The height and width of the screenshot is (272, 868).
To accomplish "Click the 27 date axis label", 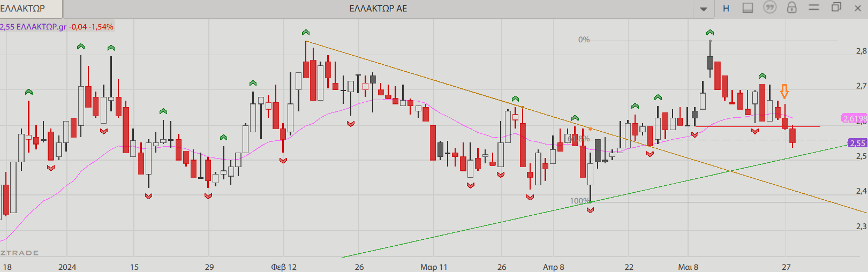I will (x=786, y=267).
